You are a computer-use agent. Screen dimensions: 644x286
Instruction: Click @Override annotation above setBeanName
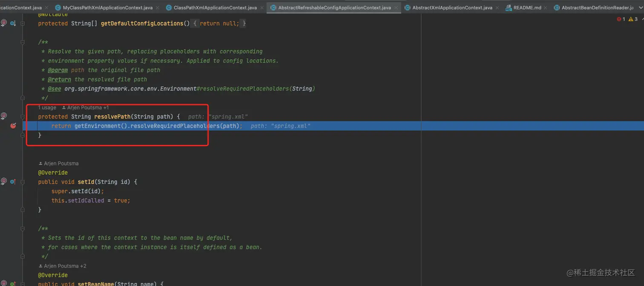[x=53, y=275]
